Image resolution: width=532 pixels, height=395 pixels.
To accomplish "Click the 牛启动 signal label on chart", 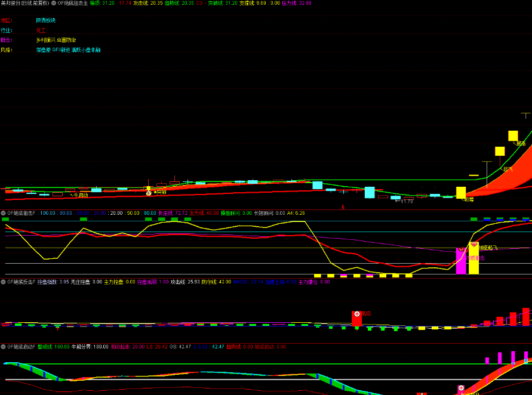I will click(x=80, y=195).
